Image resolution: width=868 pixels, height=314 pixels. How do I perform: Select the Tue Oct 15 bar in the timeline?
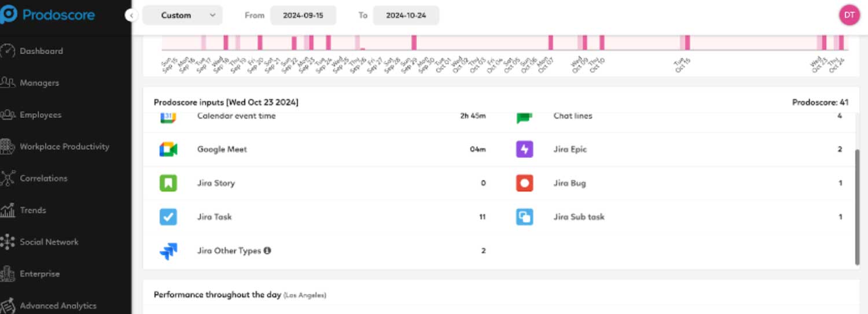click(687, 42)
